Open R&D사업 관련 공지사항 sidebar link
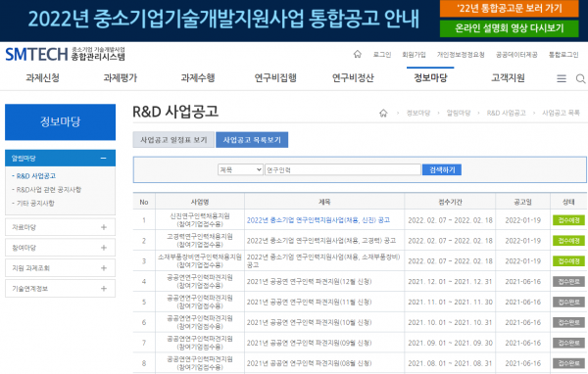Image resolution: width=588 pixels, height=374 pixels. [49, 190]
